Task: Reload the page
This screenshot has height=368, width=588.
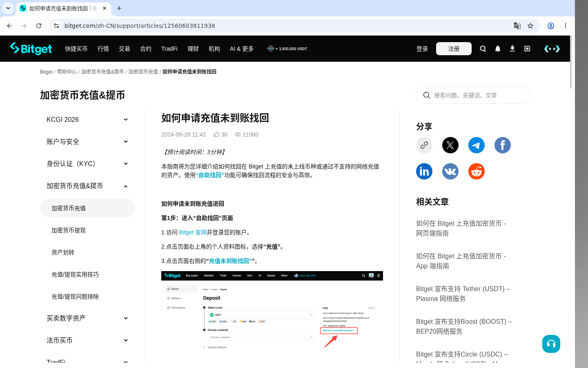Action: click(39, 26)
